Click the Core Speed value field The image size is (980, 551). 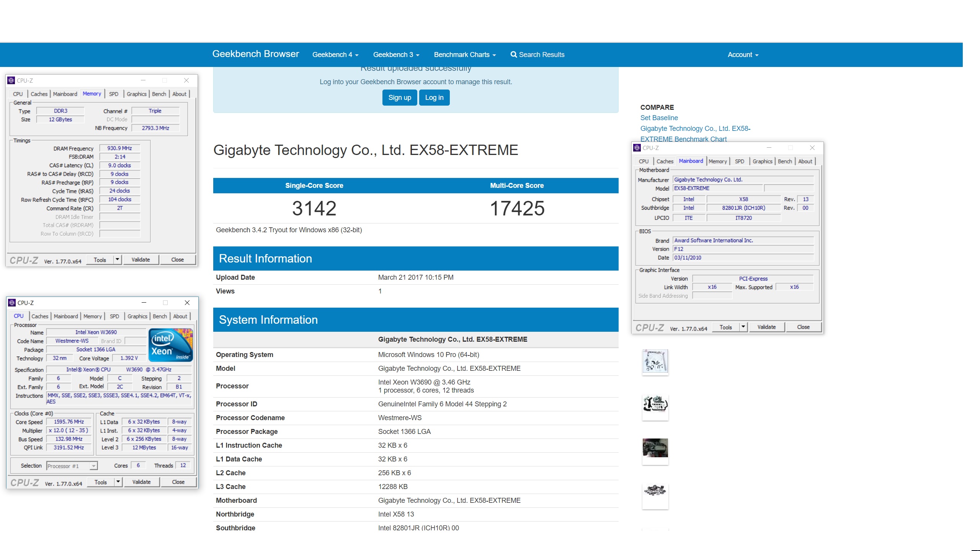click(x=69, y=422)
